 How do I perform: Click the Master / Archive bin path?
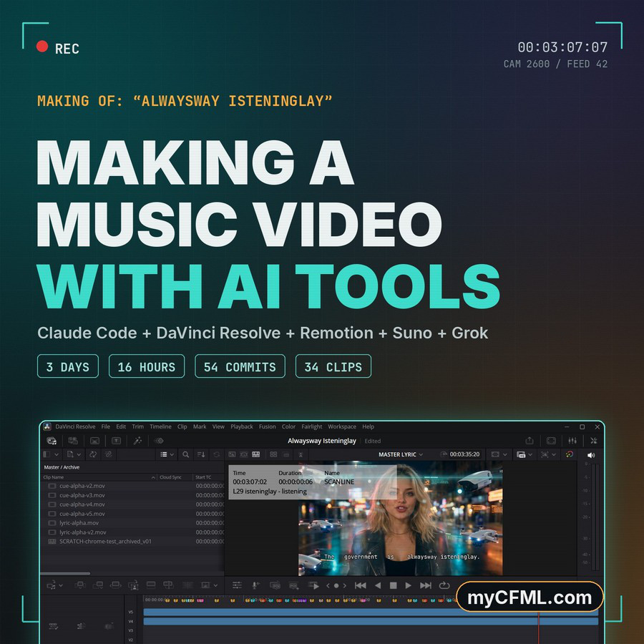[62, 467]
